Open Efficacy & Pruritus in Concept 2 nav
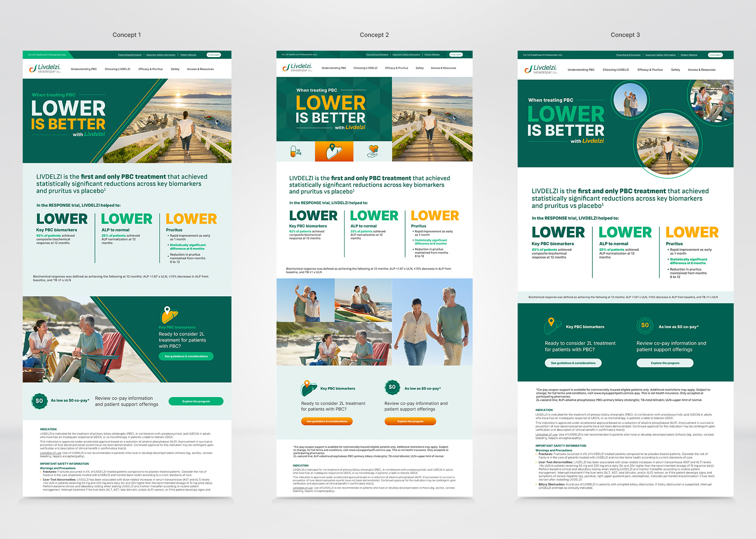Image resolution: width=756 pixels, height=539 pixels. 396,68
